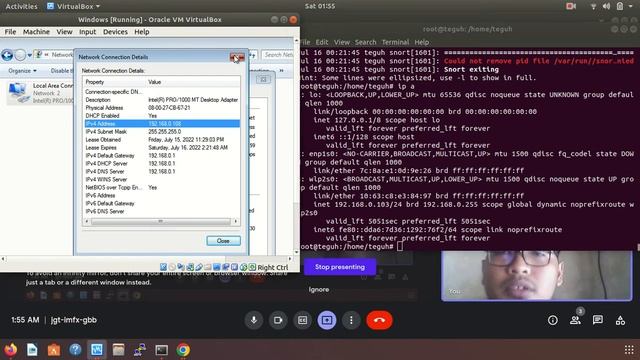Launch Firefox from the dock
The height and width of the screenshot is (360, 640).
pyautogui.click(x=11, y=350)
